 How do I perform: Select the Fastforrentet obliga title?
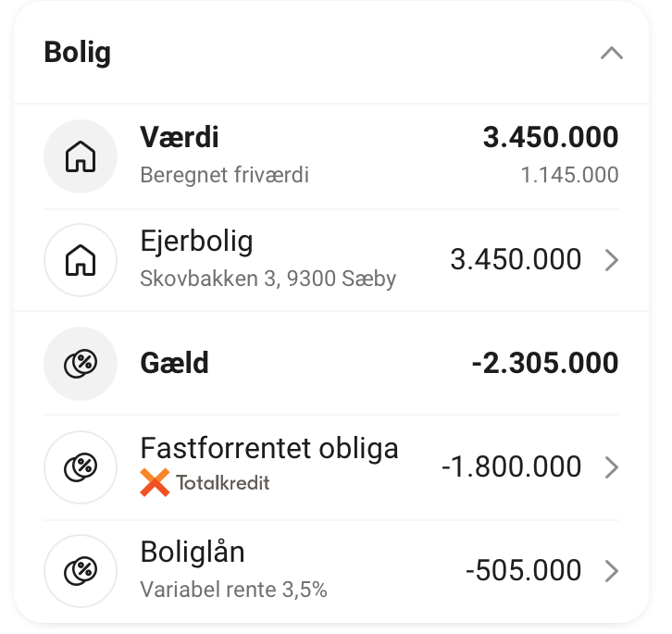[x=268, y=449]
